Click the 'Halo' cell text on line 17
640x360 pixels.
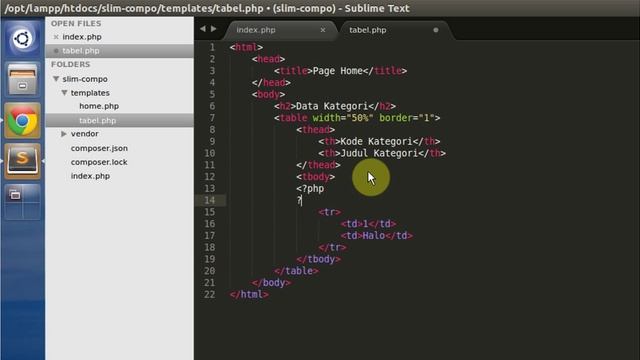(373, 236)
